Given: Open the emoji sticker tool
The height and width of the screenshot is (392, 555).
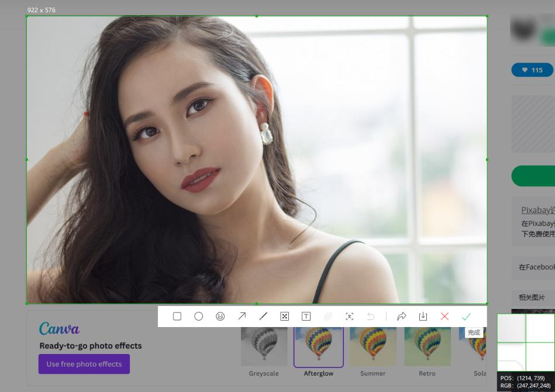Looking at the screenshot, I should pos(220,316).
